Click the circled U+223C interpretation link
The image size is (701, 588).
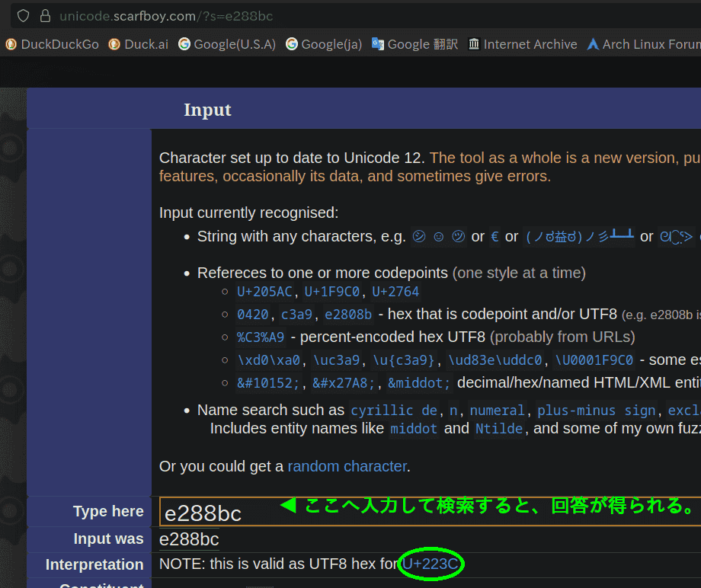click(x=431, y=564)
